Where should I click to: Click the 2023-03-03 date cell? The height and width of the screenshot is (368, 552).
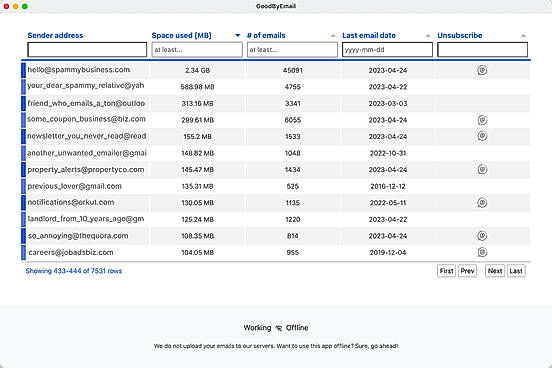click(388, 104)
